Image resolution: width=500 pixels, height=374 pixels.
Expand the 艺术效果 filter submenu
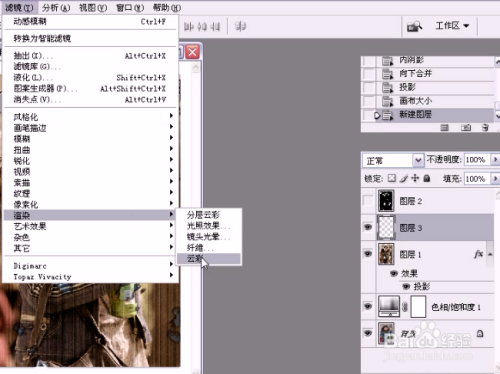[x=90, y=226]
